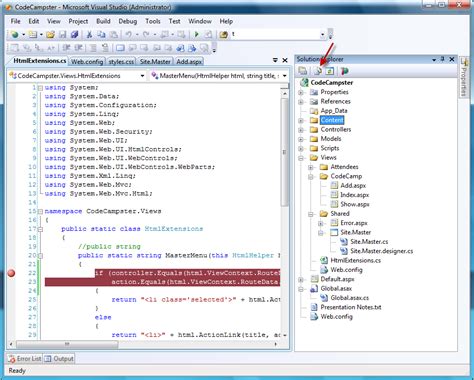Switch to the styles.css tab
474x380 pixels.
(x=121, y=62)
